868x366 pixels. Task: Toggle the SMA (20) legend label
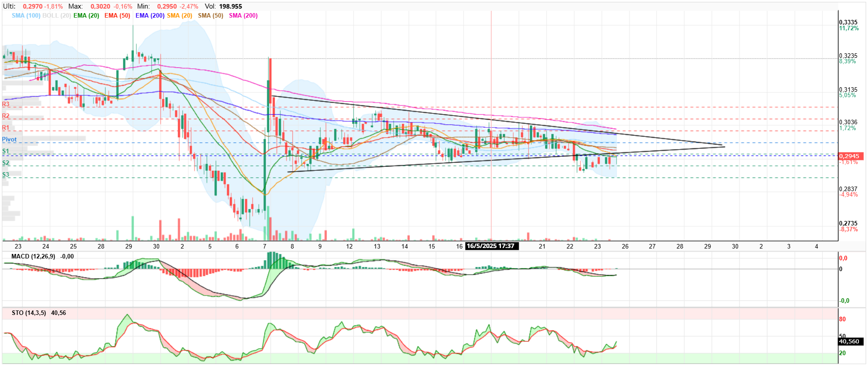point(180,16)
